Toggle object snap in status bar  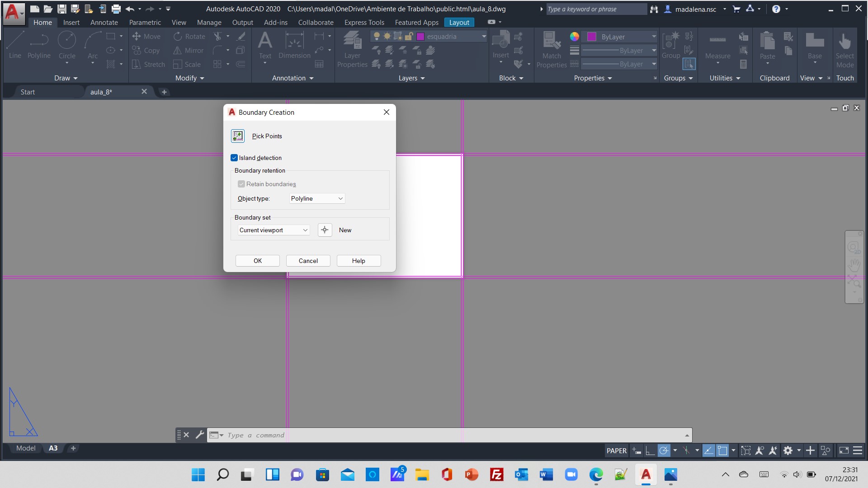pyautogui.click(x=722, y=450)
